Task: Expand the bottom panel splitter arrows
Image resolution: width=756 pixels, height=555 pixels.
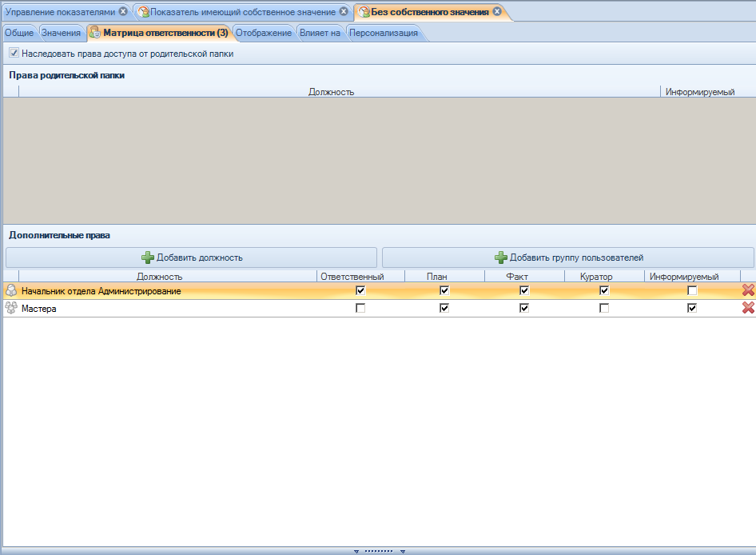Action: pos(379,551)
